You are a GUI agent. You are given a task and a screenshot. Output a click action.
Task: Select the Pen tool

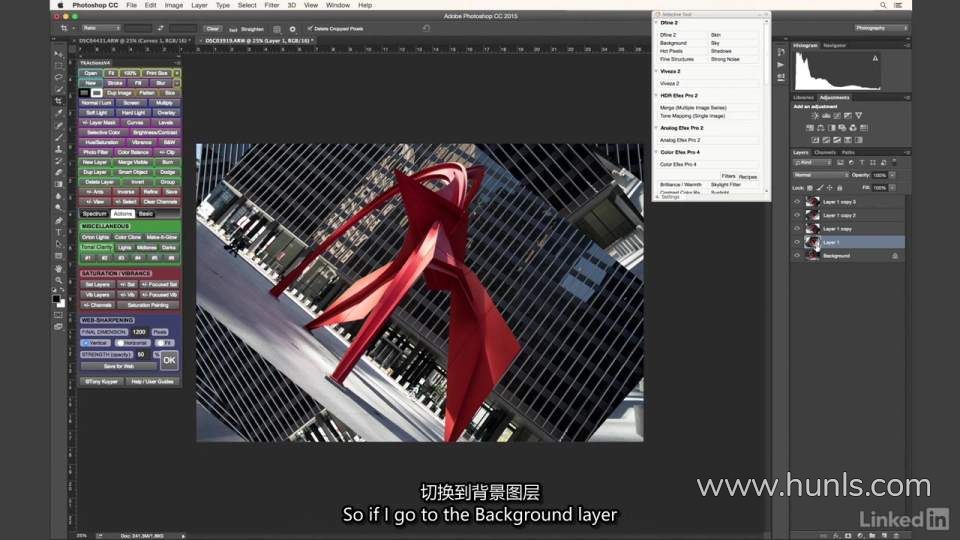click(x=59, y=220)
